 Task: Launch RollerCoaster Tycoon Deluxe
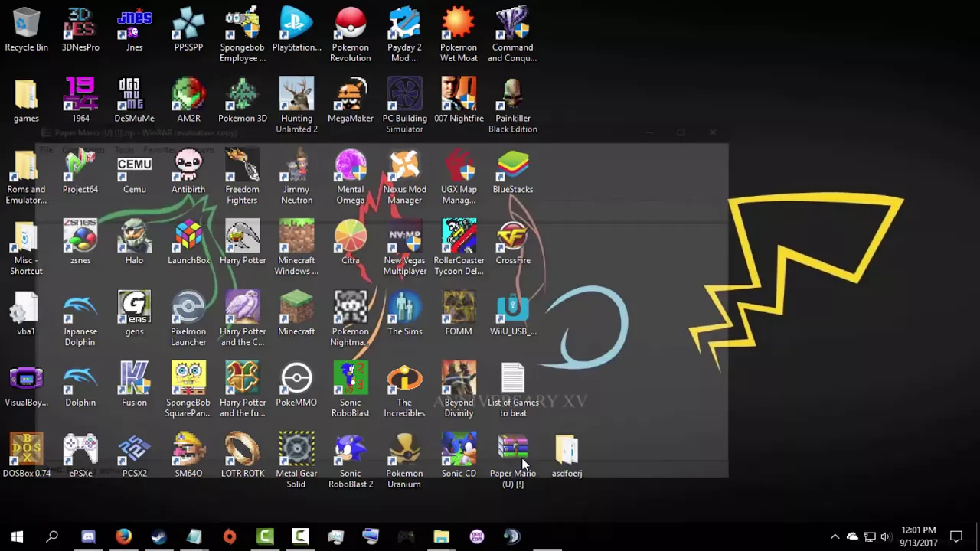[x=459, y=249]
